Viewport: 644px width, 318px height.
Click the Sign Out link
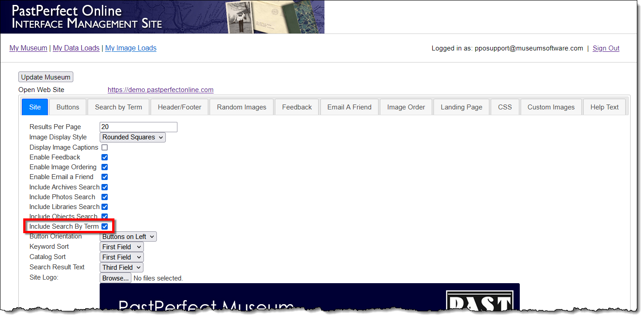pos(606,48)
